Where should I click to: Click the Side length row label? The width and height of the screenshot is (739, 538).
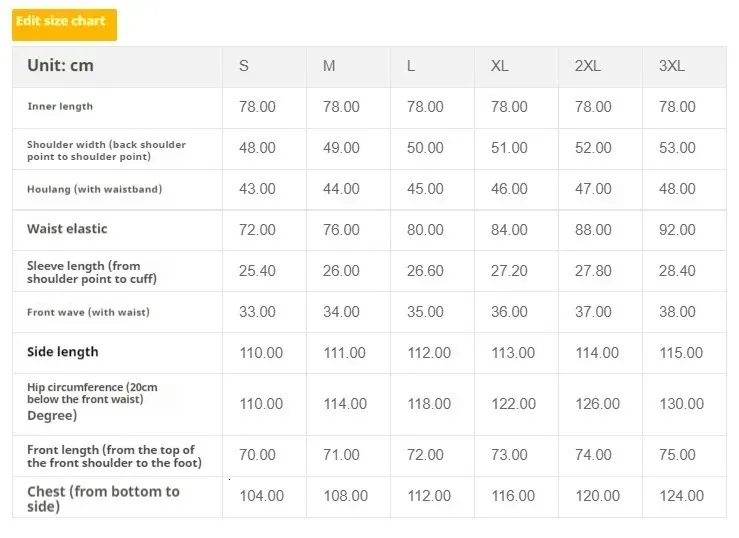(x=63, y=352)
